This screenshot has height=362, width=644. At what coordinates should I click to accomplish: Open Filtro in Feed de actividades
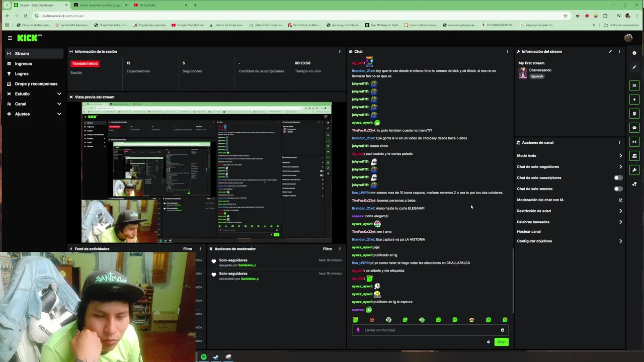pos(187,249)
